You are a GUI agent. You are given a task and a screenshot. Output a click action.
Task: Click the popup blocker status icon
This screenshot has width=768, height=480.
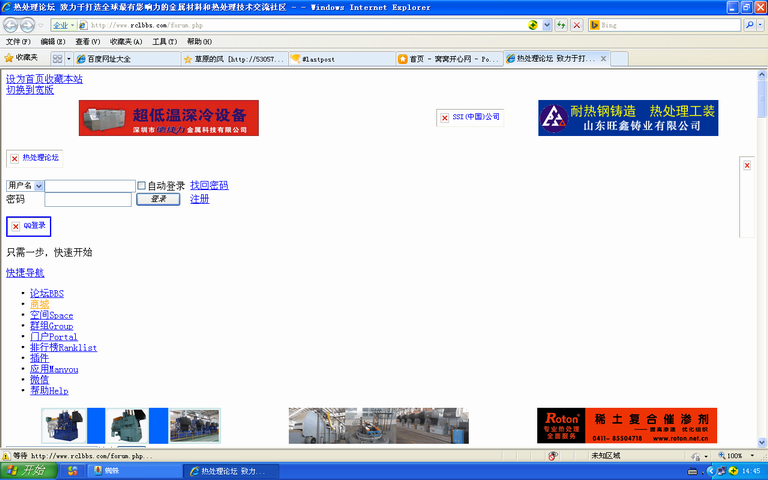[x=552, y=456]
